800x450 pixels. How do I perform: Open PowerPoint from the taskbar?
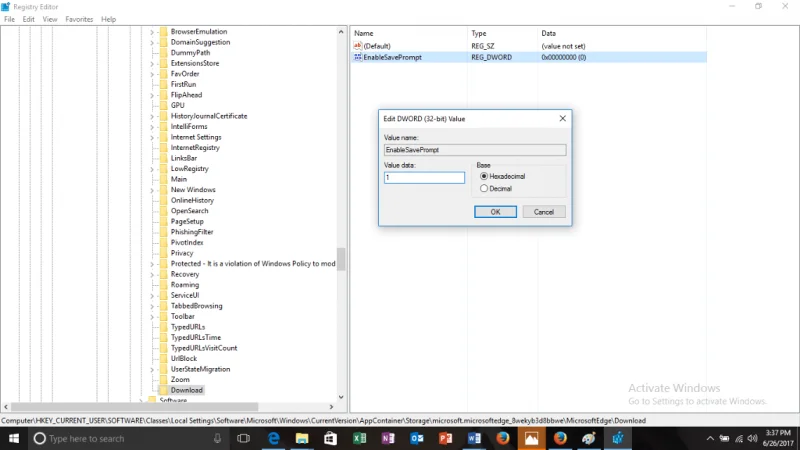pos(445,439)
